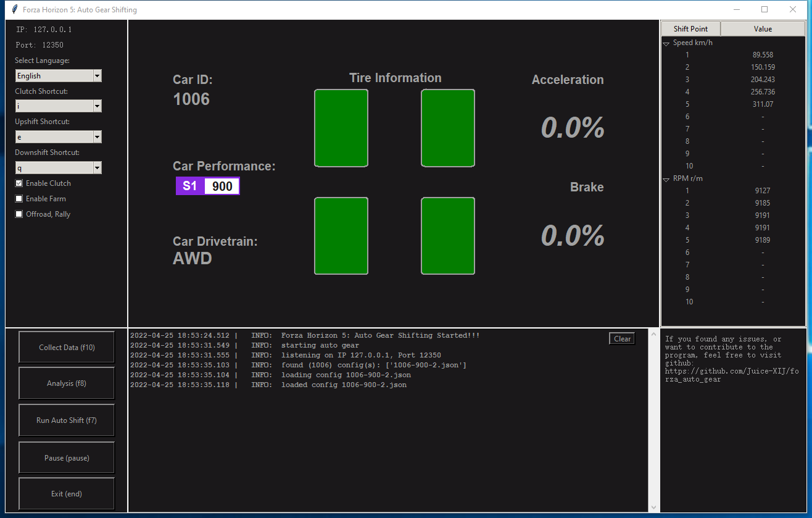
Task: Open the Select Language dropdown
Action: 97,75
